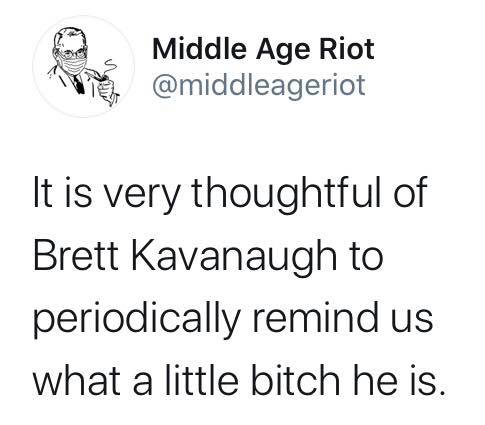Click the word "little" in the last line
This screenshot has width=485, height=425.
pos(201,379)
